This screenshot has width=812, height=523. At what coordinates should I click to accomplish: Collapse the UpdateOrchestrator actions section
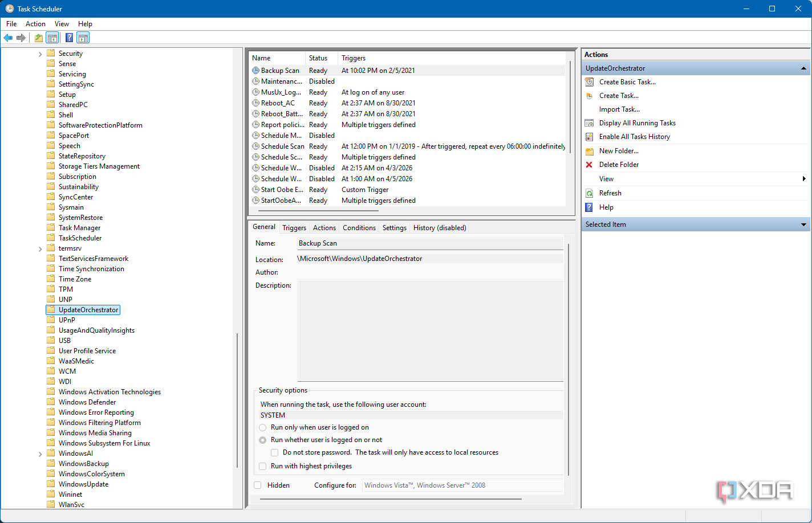(803, 68)
